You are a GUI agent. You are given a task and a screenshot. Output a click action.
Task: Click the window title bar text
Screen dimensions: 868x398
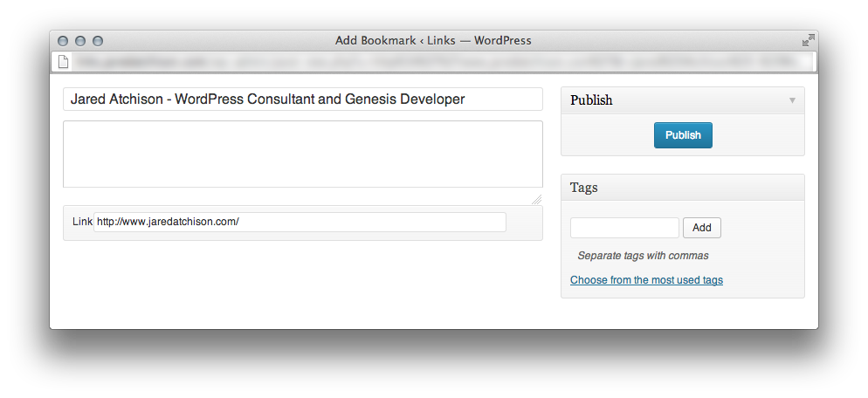(x=433, y=40)
